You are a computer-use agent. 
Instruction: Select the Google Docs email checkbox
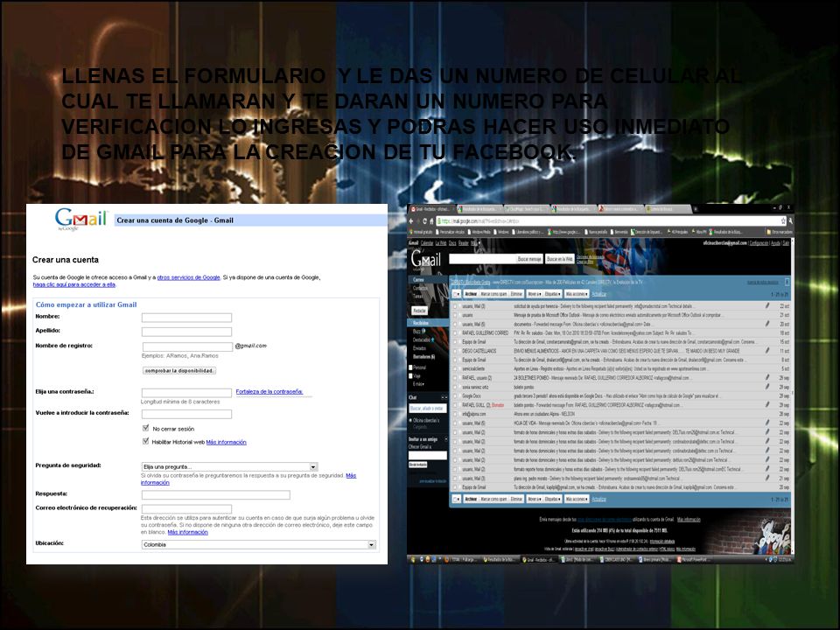(x=455, y=395)
